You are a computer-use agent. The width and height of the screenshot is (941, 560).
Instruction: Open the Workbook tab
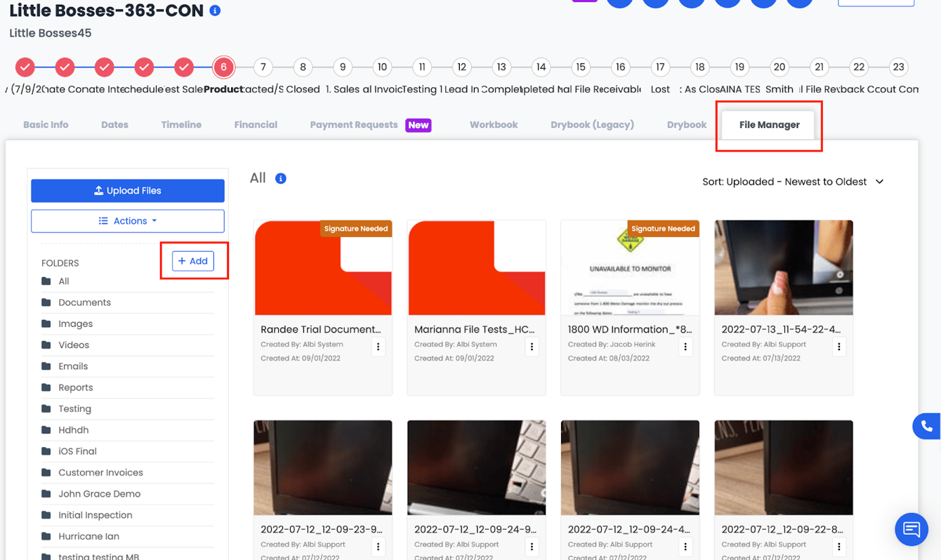point(494,125)
